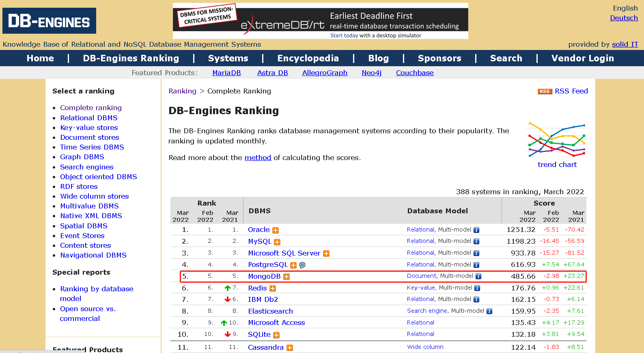Open the Vendor Login menu item

tap(582, 58)
